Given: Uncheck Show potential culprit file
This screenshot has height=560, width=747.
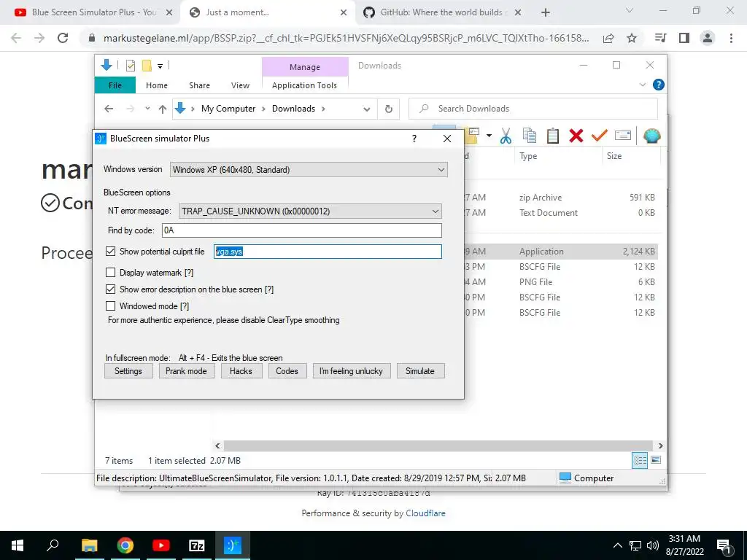Looking at the screenshot, I should tap(111, 251).
